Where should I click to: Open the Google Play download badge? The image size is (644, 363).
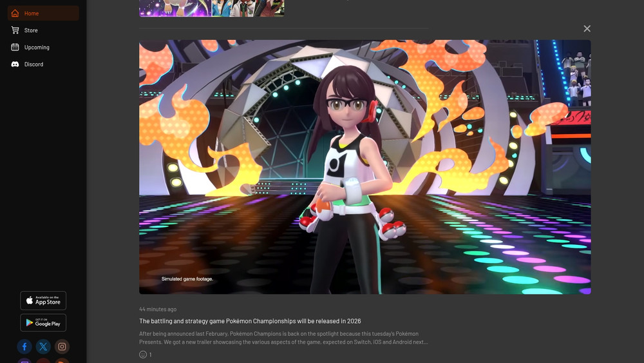click(43, 323)
